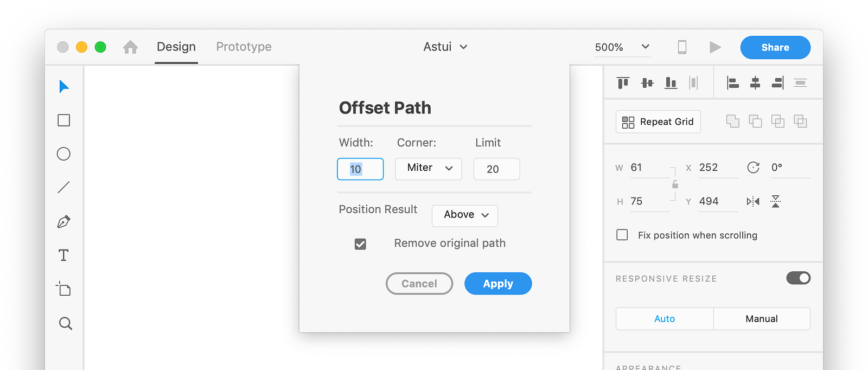Click the Home icon
The height and width of the screenshot is (370, 868).
pyautogui.click(x=130, y=47)
